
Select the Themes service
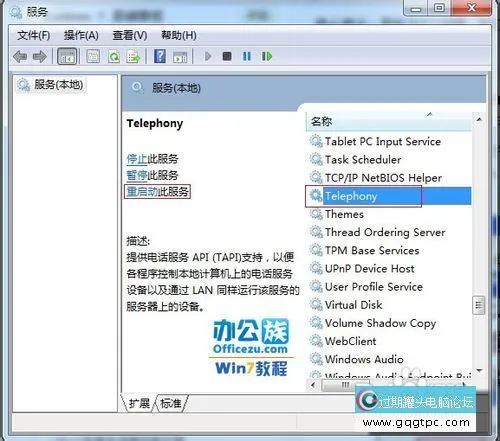(389, 214)
